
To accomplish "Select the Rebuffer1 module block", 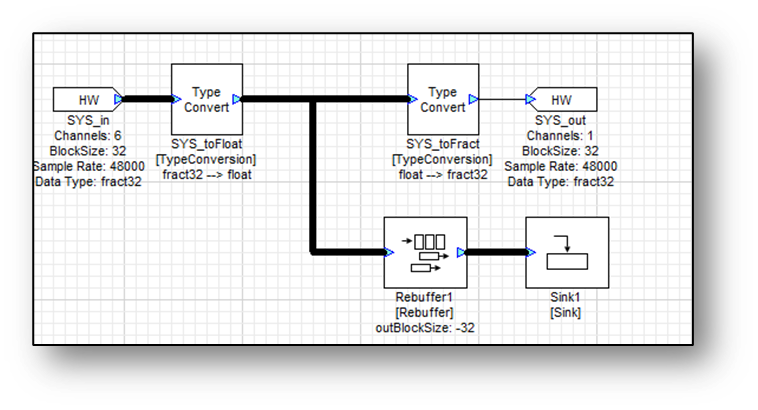I will [426, 252].
